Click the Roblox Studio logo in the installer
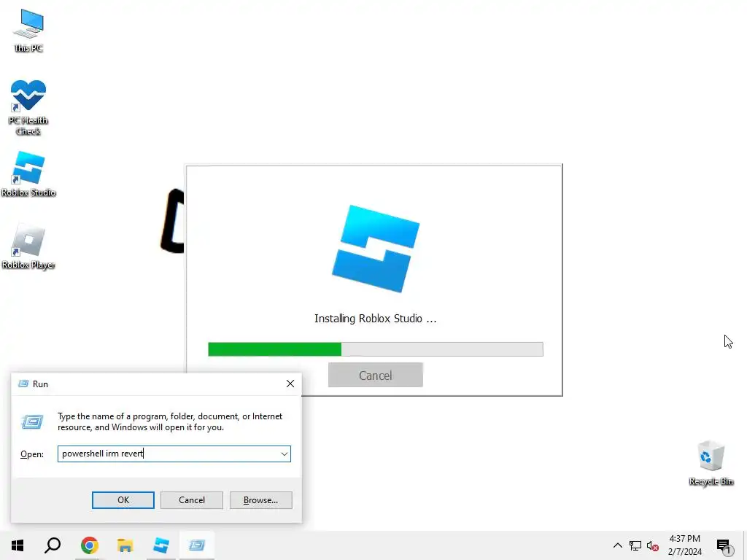 click(x=376, y=248)
